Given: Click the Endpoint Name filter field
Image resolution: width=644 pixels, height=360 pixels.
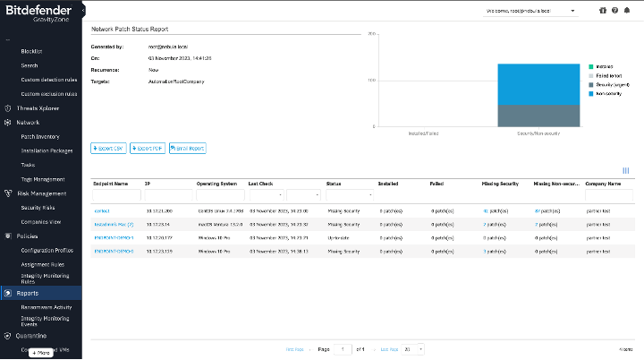Looking at the screenshot, I should [x=116, y=195].
